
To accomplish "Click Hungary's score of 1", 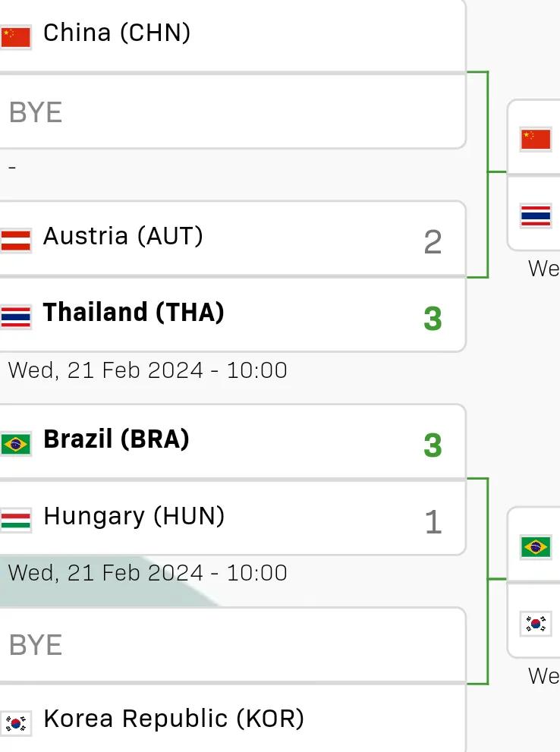I will tap(433, 522).
